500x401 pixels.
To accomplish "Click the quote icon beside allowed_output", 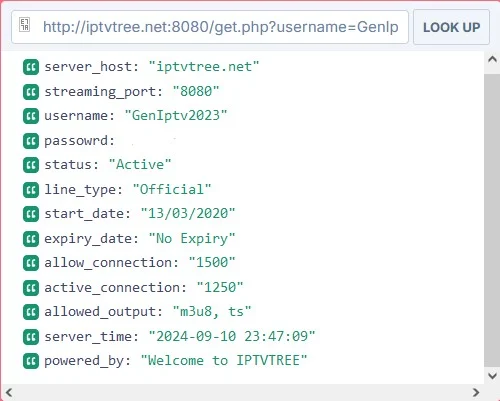I will click(x=31, y=312).
